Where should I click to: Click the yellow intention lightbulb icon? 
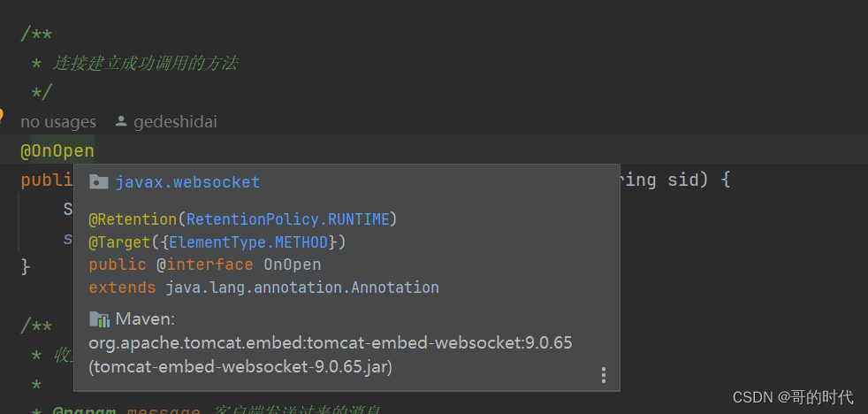2,116
